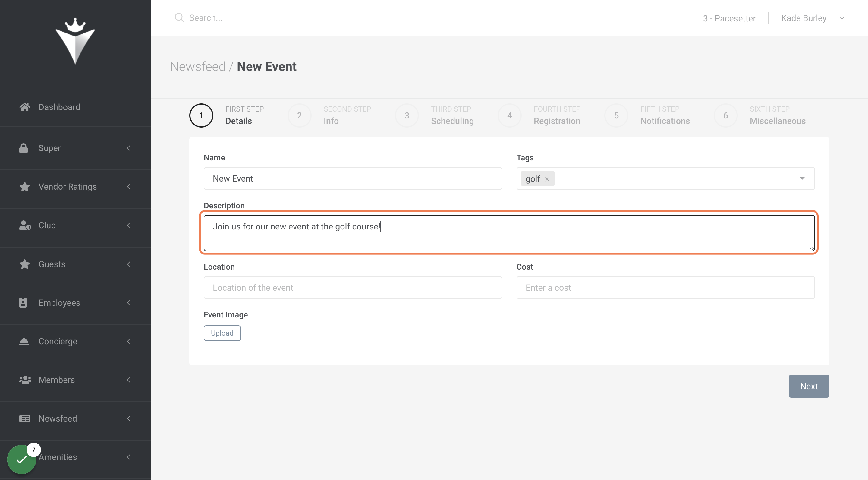
Task: Go to step 2 Info
Action: click(x=330, y=115)
